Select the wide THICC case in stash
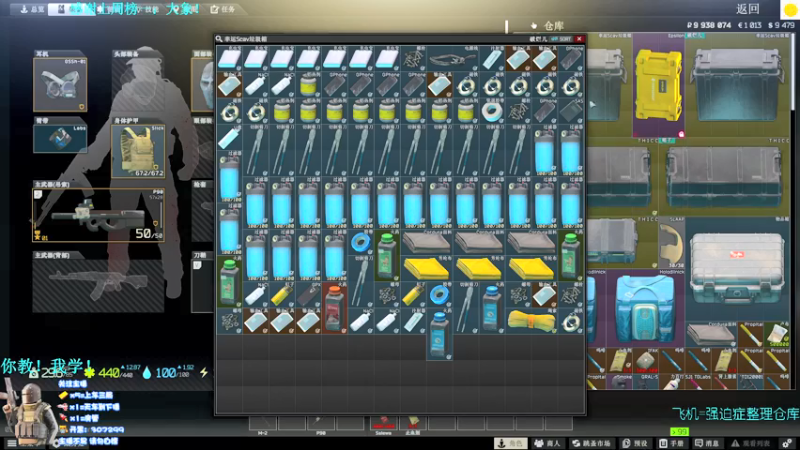Screen dimensions: 800x450 pos(724,178)
